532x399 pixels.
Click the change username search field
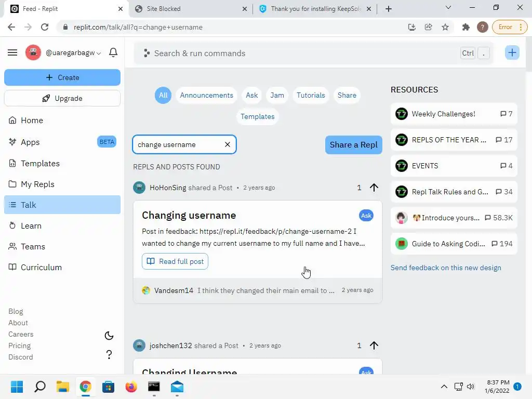184,144
